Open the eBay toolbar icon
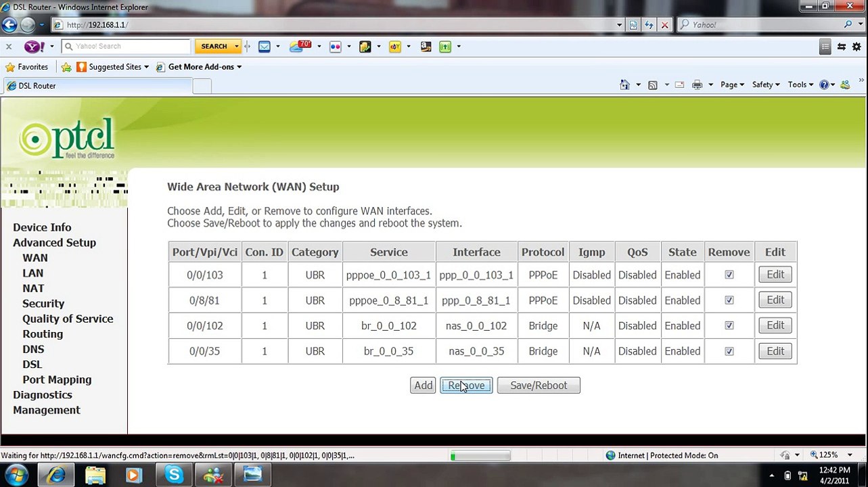868x487 pixels. (395, 47)
